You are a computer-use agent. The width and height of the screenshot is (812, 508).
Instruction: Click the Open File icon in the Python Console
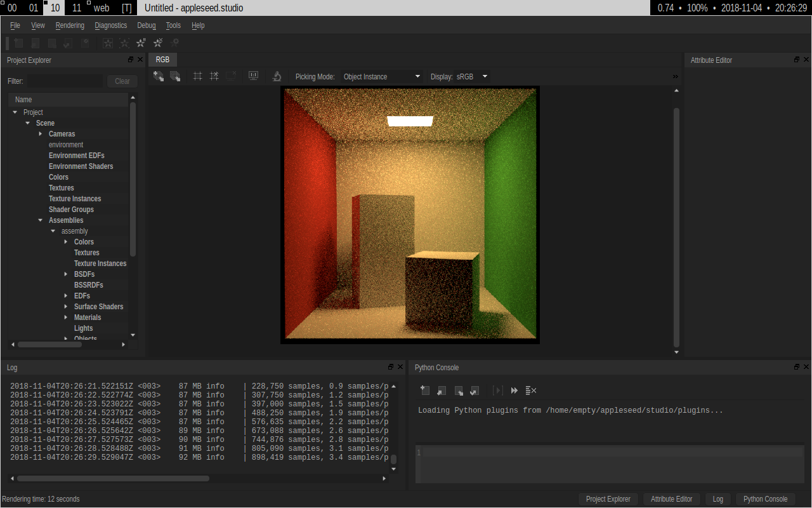(442, 391)
